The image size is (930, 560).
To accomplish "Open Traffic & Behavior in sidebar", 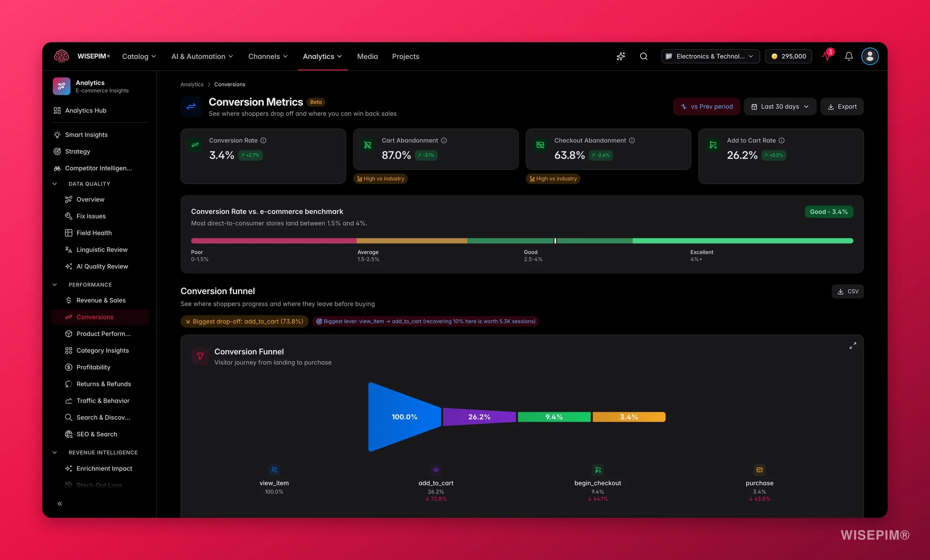I will [100, 401].
